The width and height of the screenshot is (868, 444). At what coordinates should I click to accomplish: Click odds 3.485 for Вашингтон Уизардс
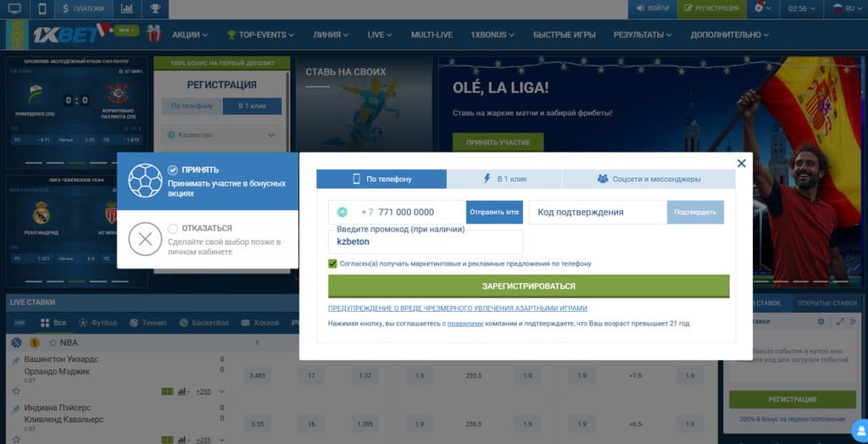258,376
